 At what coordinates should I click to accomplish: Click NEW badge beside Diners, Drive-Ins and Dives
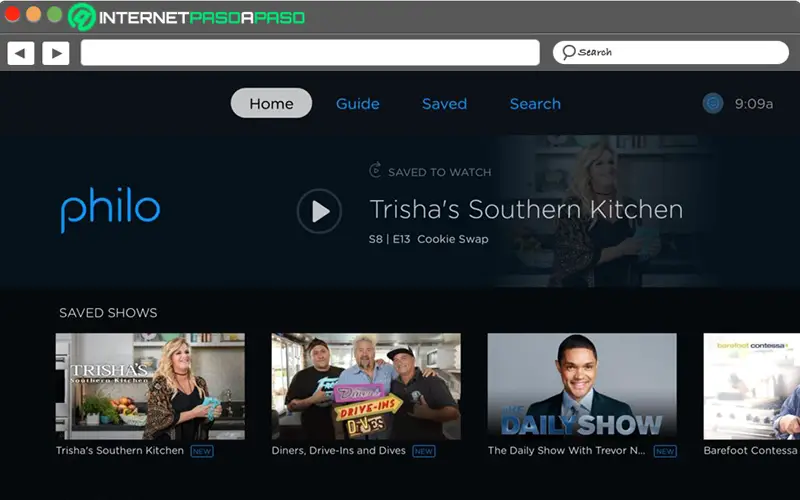(424, 451)
